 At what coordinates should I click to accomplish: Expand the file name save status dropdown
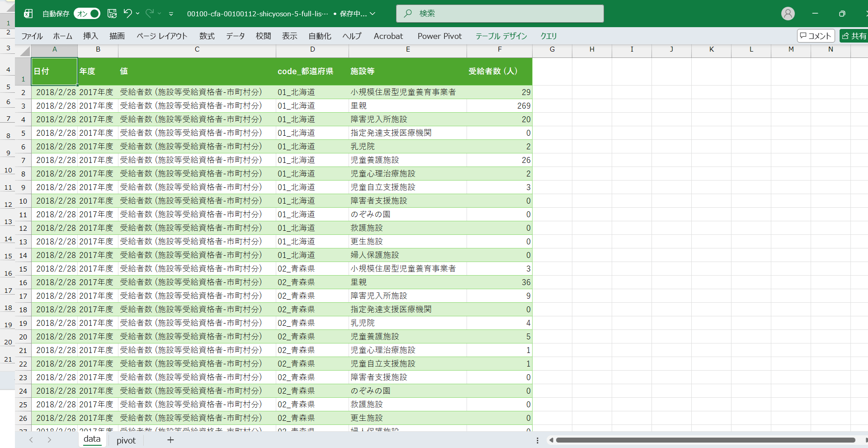(373, 14)
